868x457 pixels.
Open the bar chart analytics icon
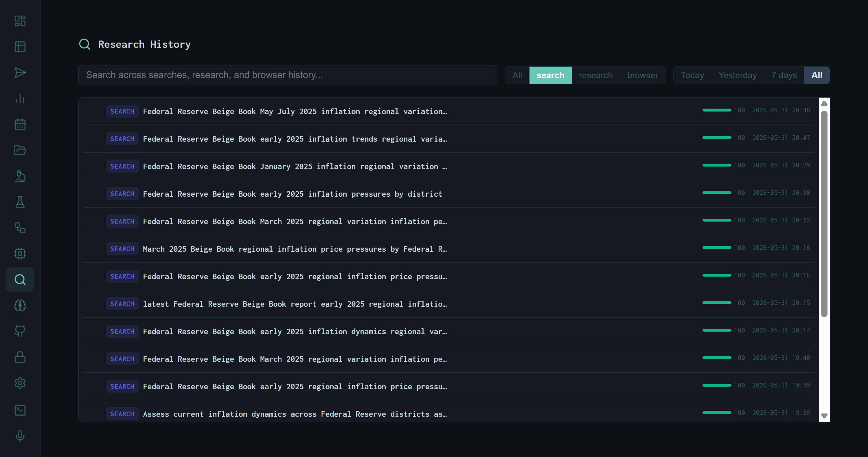pyautogui.click(x=20, y=98)
